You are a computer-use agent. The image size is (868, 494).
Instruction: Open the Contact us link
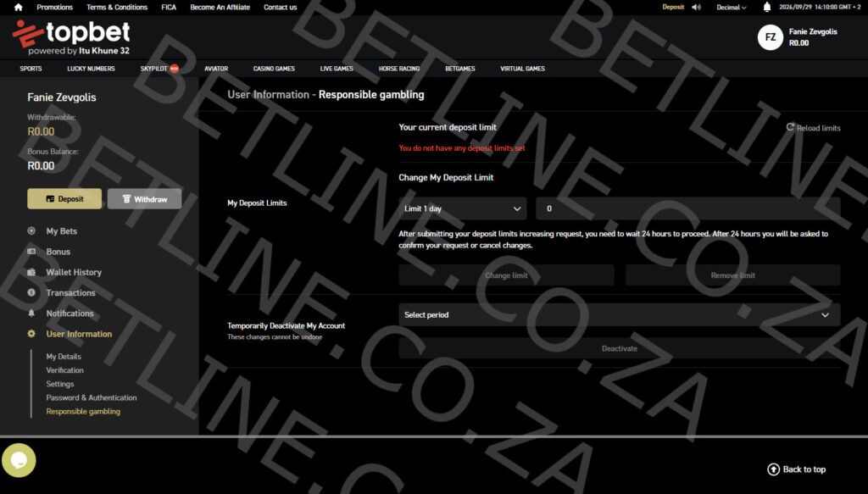point(280,7)
